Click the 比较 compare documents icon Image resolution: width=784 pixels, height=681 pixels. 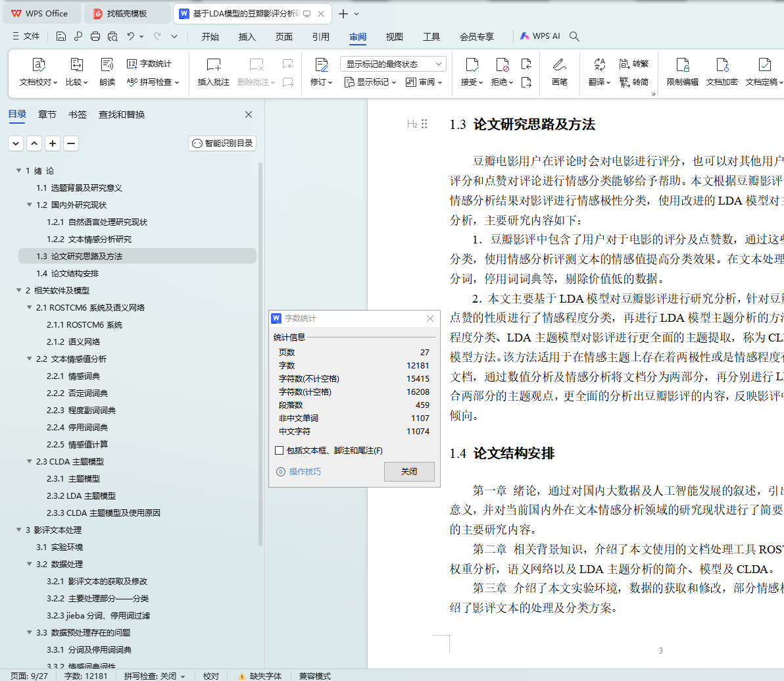[x=76, y=64]
